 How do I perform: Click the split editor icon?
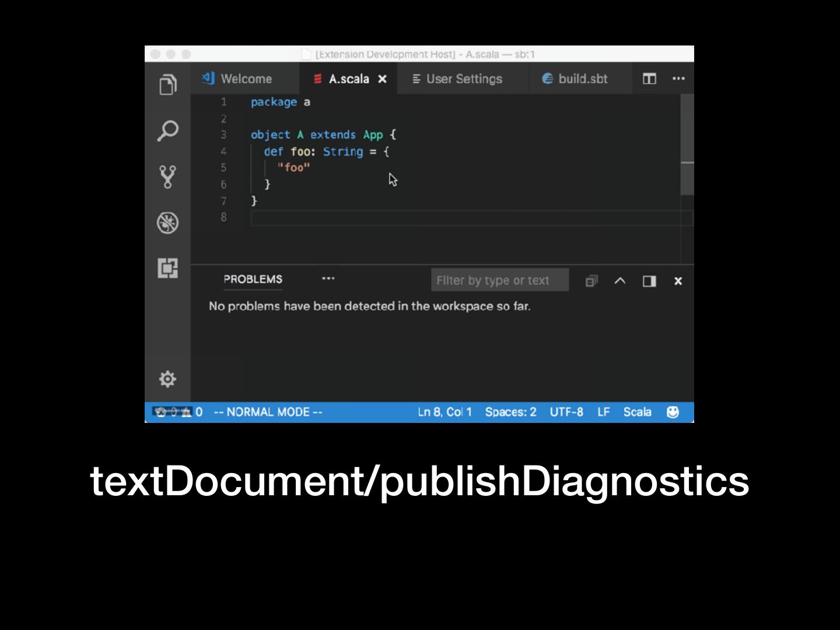pyautogui.click(x=649, y=79)
